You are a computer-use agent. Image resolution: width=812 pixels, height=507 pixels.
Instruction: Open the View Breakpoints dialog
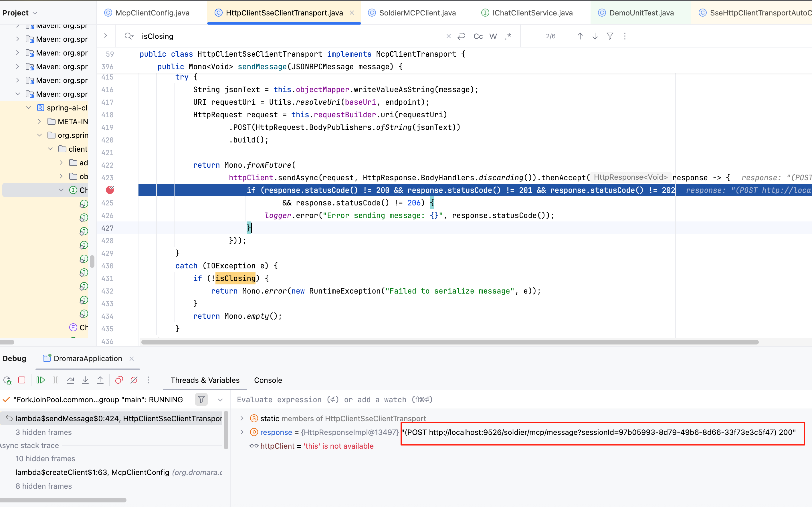click(x=119, y=380)
